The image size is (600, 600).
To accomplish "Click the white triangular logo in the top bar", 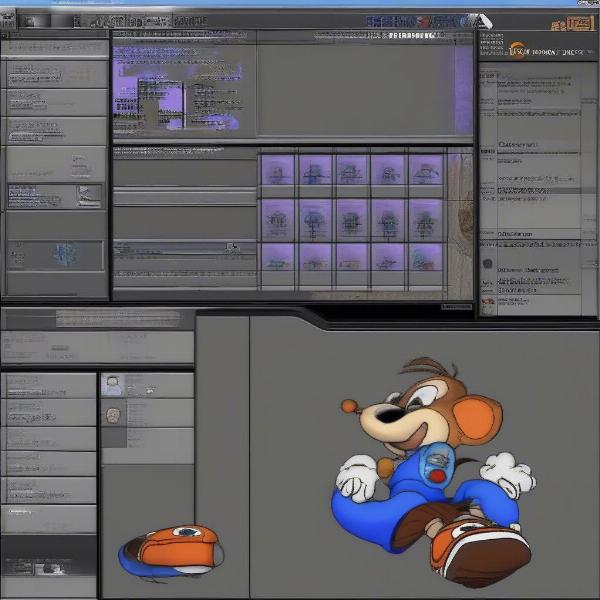I will tap(482, 21).
